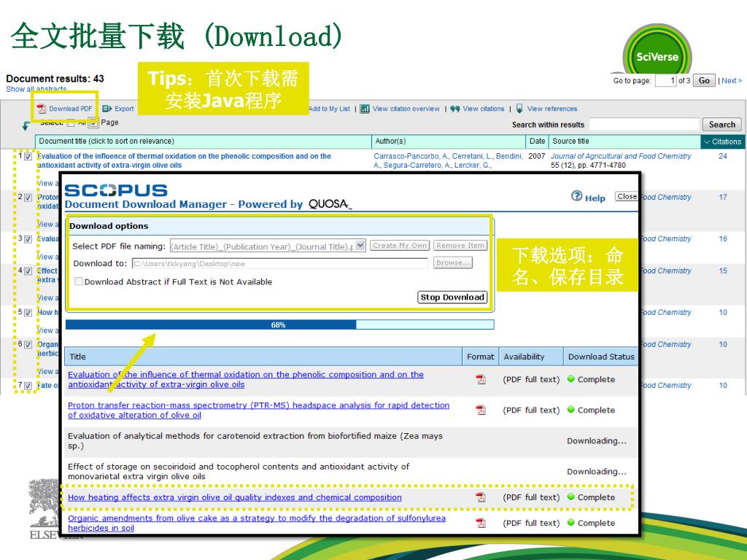Click the View citations quote icon
Screen dimensions: 747x560
(455, 109)
